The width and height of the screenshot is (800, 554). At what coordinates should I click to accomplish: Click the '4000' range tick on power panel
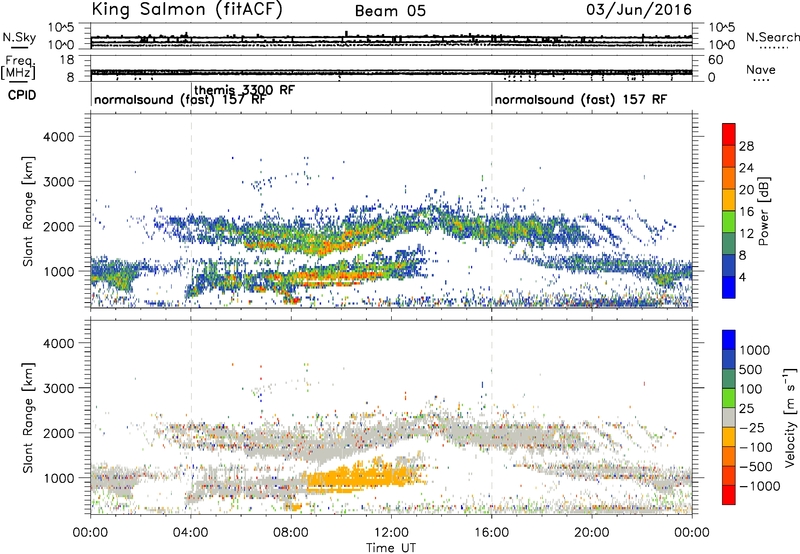59,137
